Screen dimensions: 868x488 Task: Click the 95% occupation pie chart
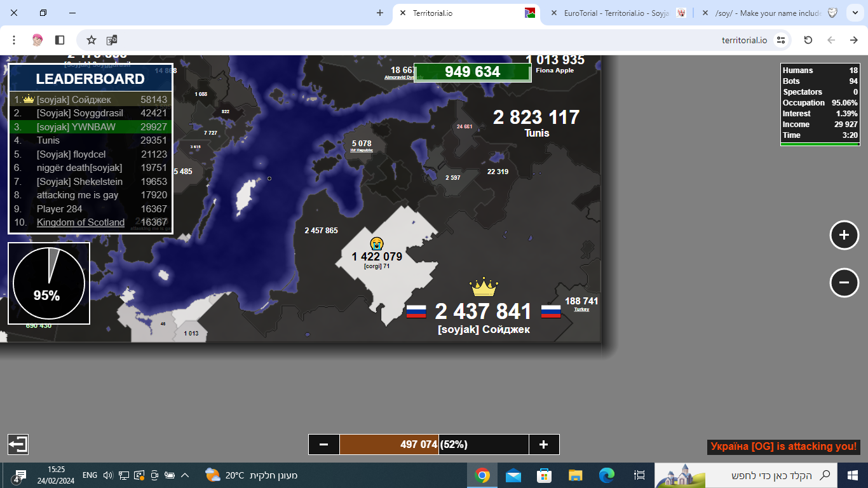point(49,283)
